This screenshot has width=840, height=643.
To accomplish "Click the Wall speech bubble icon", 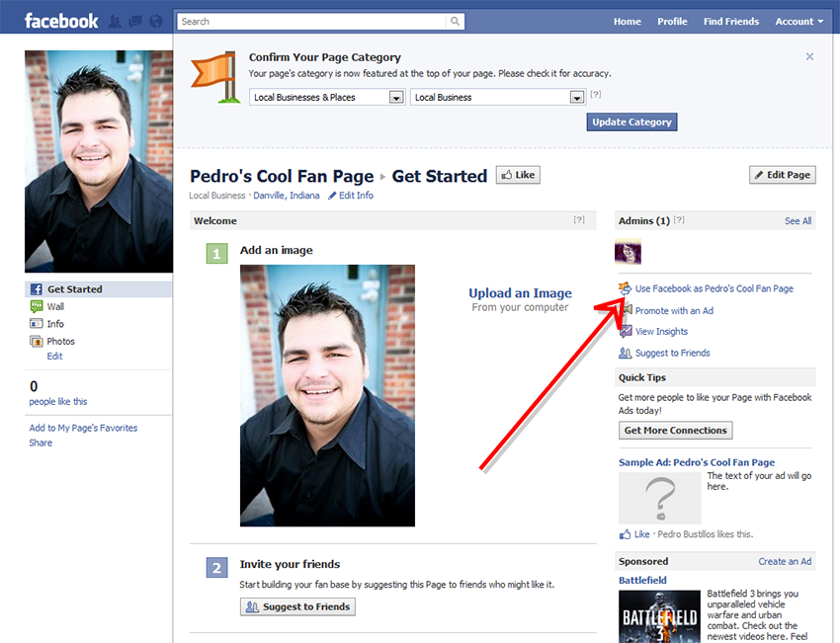I will 36,306.
